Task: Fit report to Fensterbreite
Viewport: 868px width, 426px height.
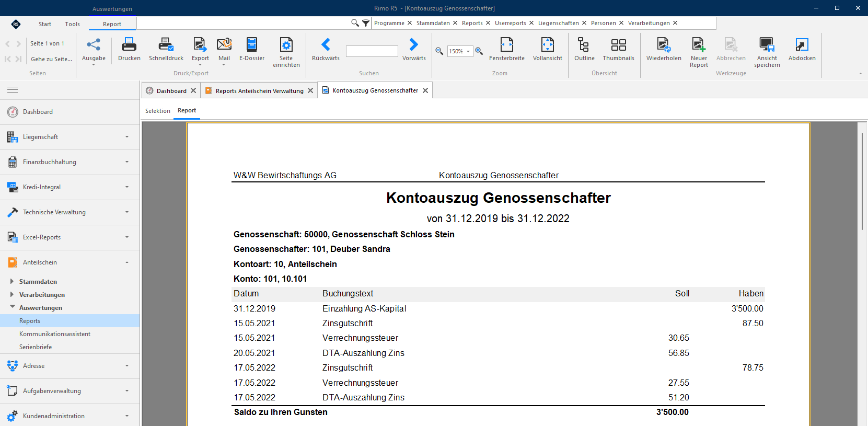Action: pyautogui.click(x=507, y=50)
